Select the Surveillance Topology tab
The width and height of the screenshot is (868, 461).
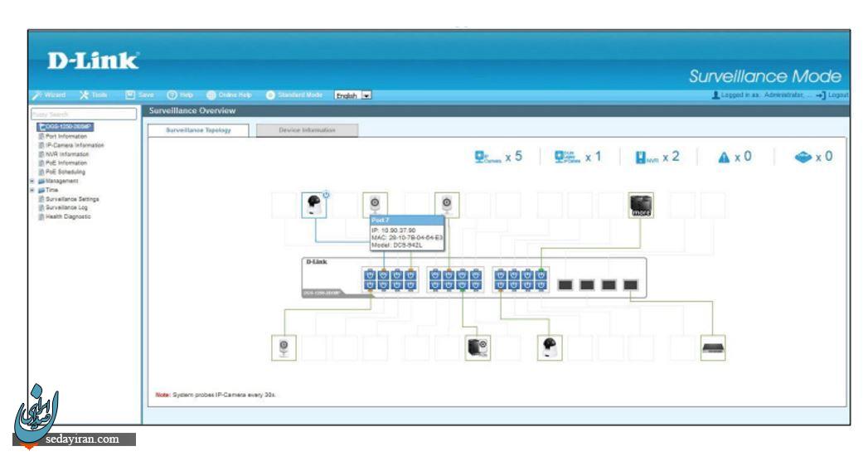coord(198,130)
